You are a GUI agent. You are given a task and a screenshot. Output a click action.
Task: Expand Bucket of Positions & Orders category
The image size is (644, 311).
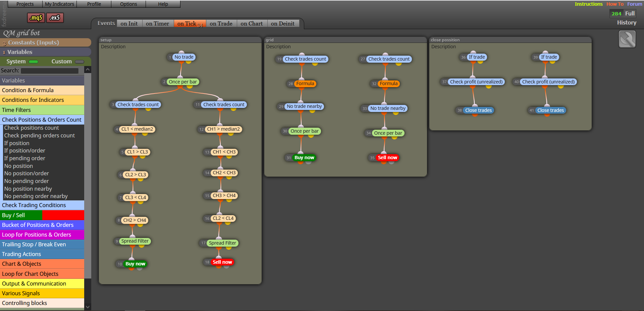click(x=42, y=225)
